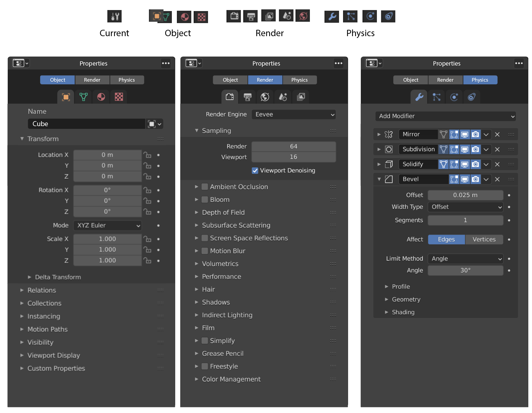Viewport: 532px width, 413px height.
Task: Open Output printer icon tab in middle panel
Action: pyautogui.click(x=248, y=97)
